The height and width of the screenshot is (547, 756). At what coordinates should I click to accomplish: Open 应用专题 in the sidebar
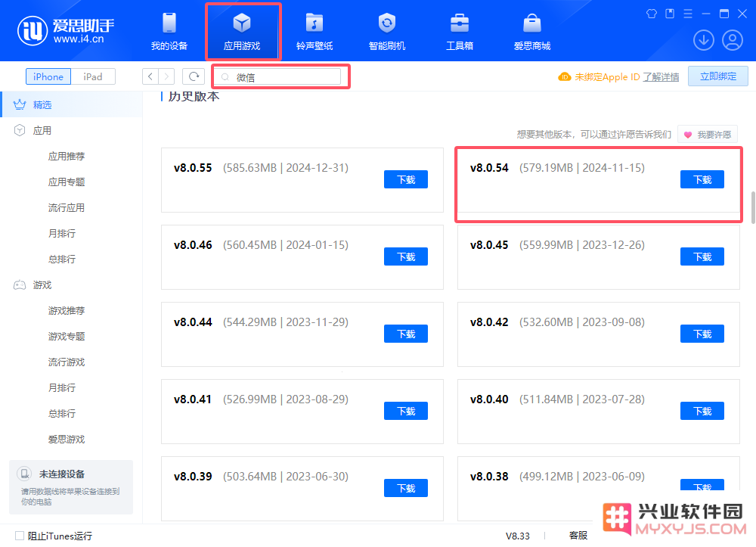pos(67,182)
